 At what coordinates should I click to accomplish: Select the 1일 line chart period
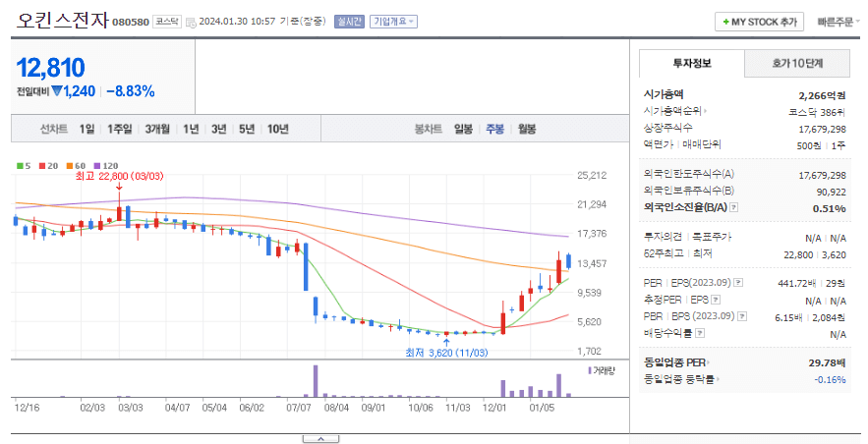87,130
